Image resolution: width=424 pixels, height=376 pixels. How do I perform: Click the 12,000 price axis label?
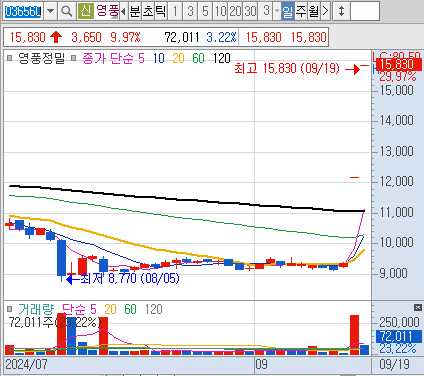[x=397, y=181]
